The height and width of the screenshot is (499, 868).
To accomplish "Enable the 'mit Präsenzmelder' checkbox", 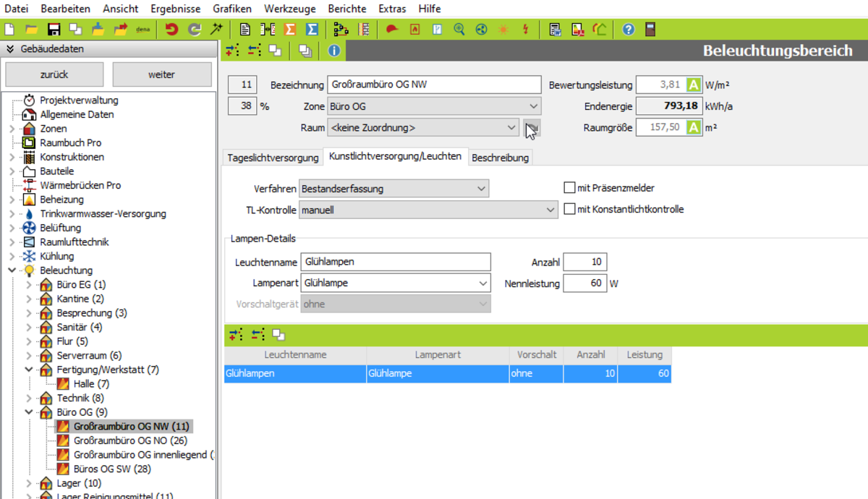I will [569, 188].
